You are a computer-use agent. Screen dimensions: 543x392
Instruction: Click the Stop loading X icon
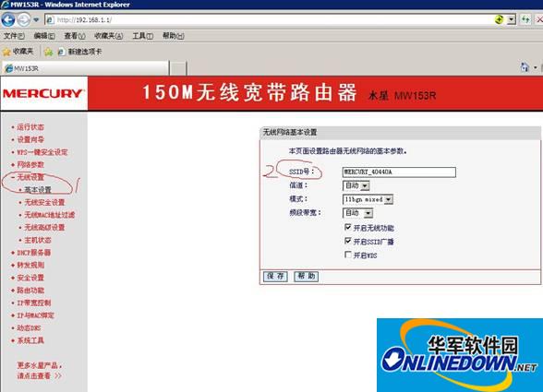pyautogui.click(x=539, y=19)
